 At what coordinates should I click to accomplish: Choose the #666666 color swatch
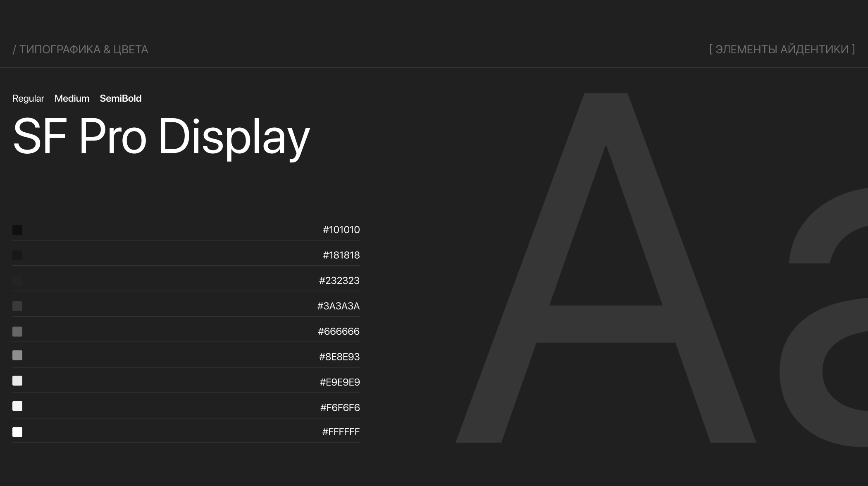tap(17, 331)
